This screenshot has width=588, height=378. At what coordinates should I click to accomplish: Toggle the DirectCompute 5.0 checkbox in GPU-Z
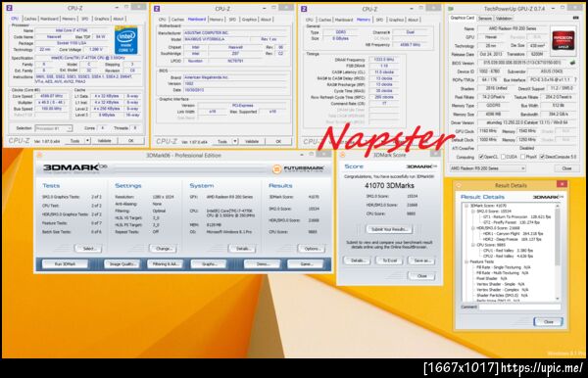(x=542, y=157)
